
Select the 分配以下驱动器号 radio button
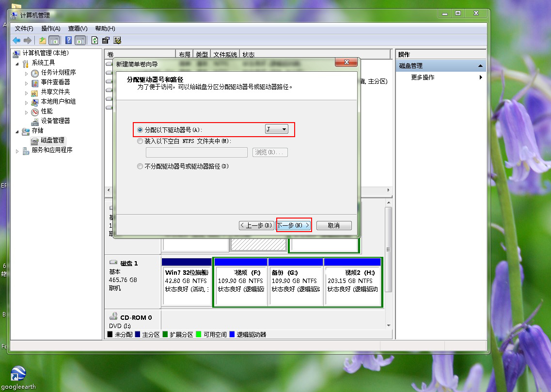140,129
